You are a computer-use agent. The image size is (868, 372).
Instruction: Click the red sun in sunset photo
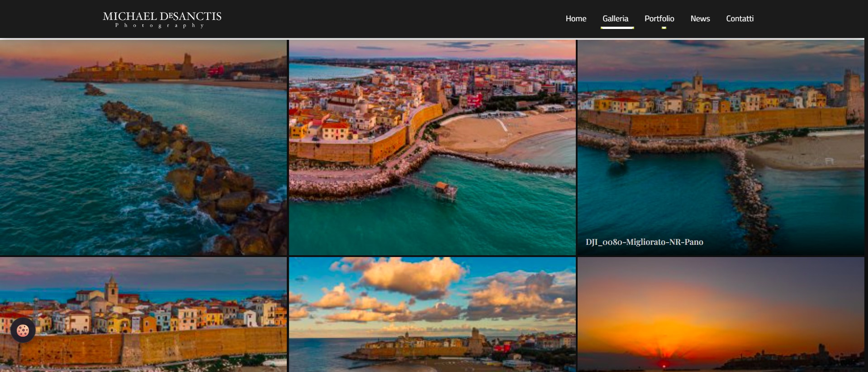coord(664,365)
